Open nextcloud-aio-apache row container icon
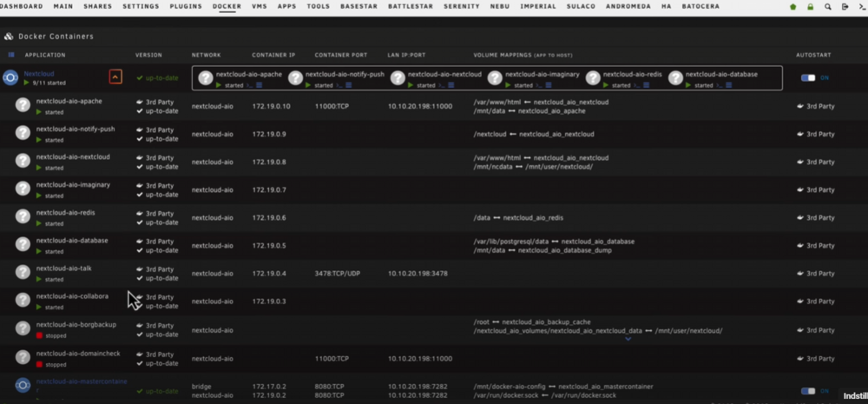The image size is (868, 404). [23, 105]
